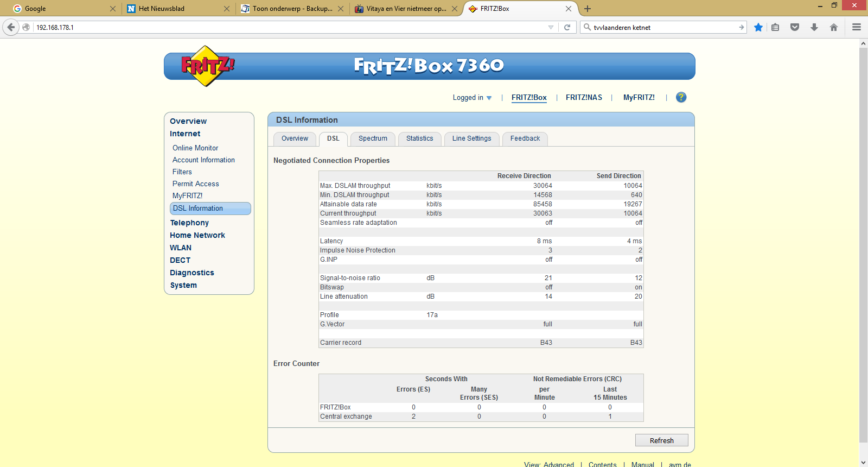
Task: Expand the Logged in dropdown
Action: coord(472,98)
